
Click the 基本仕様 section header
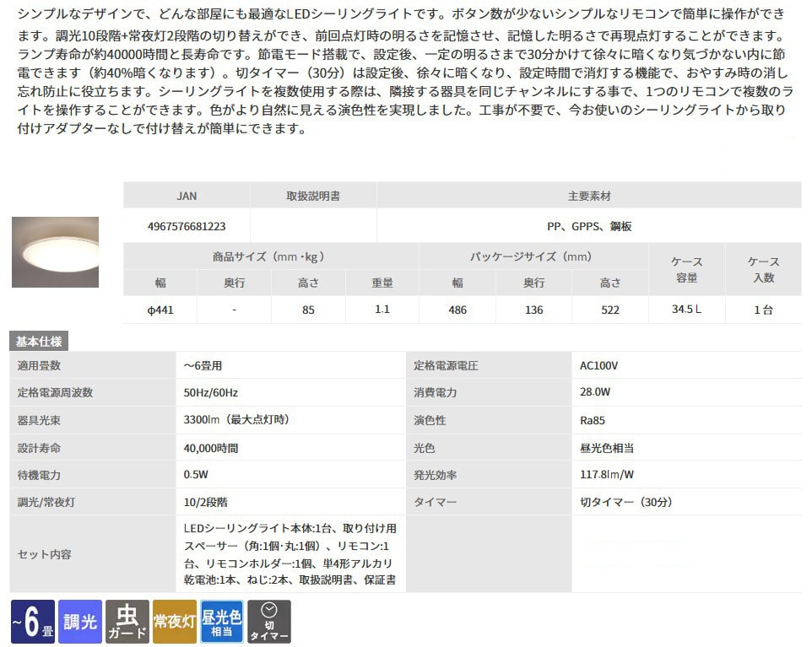tap(39, 342)
